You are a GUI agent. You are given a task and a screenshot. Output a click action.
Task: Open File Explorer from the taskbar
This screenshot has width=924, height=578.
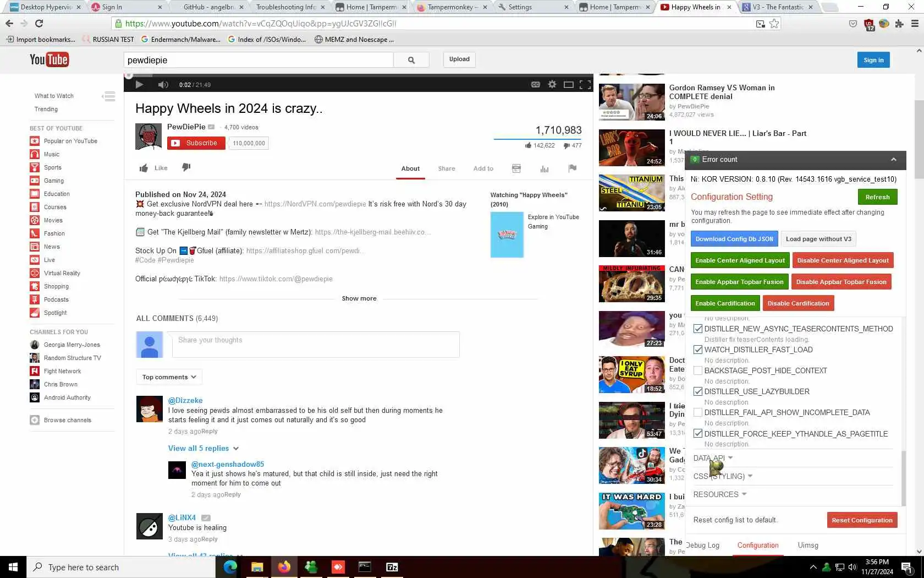(x=257, y=567)
